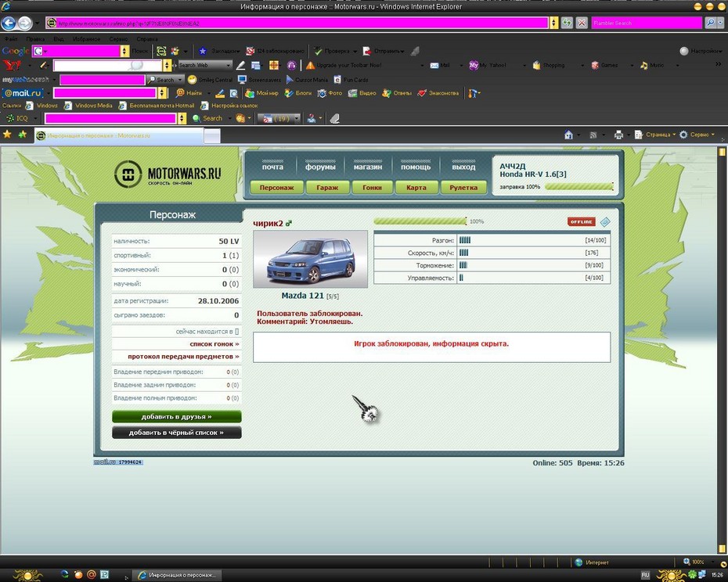The width and height of the screenshot is (728, 582).
Task: Open Yahoo Music note icon
Action: tap(644, 66)
